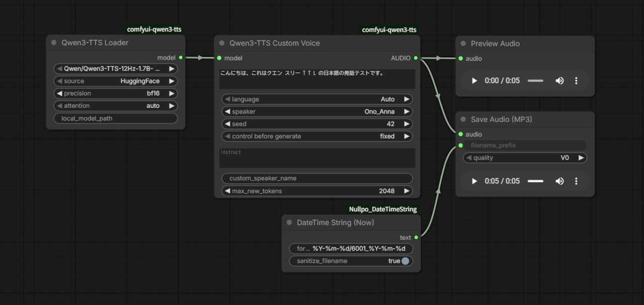Next attention option after auto
The image size is (644, 305).
point(172,106)
